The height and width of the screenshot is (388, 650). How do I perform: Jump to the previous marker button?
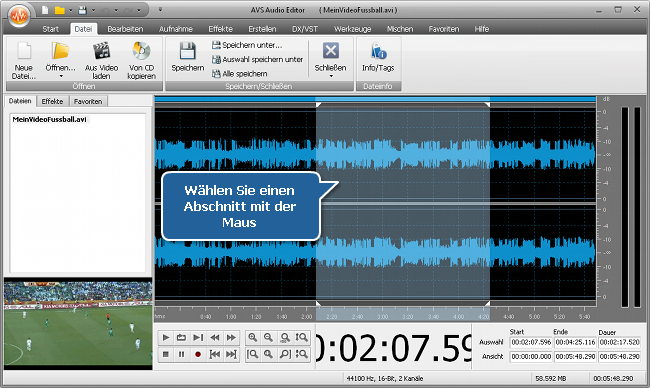click(215, 354)
